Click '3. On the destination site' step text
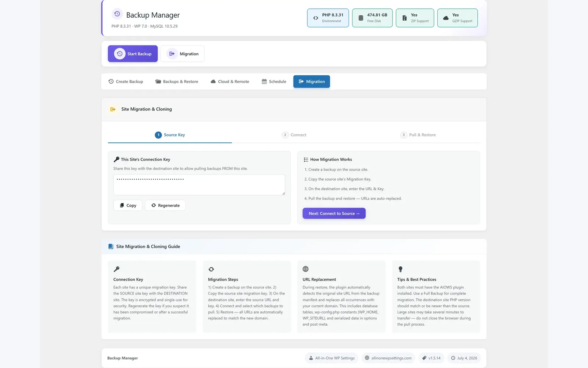Viewport: 588px width, 368px height. point(344,189)
